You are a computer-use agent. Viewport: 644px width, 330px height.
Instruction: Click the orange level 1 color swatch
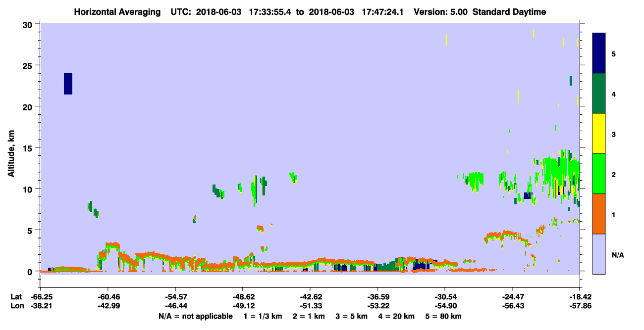click(x=599, y=214)
